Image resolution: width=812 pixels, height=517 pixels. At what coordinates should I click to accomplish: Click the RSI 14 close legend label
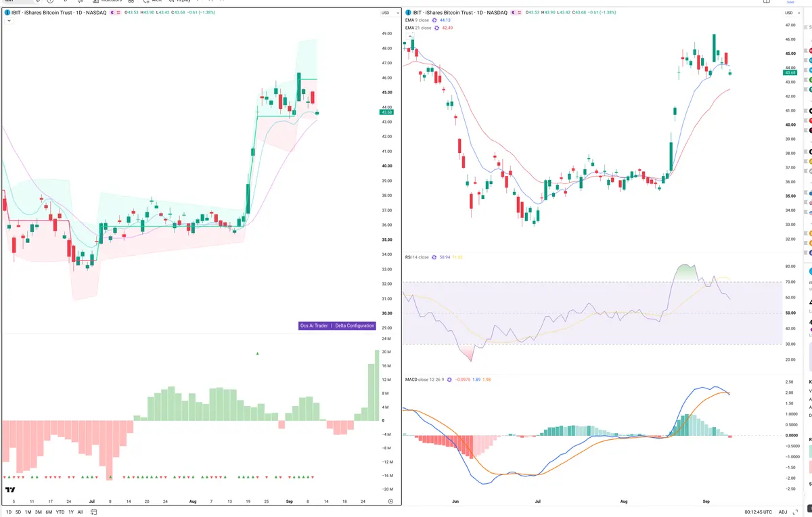(x=417, y=257)
